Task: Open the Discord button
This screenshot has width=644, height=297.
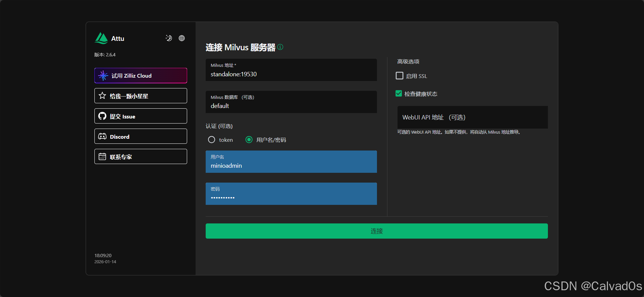Action: (141, 136)
